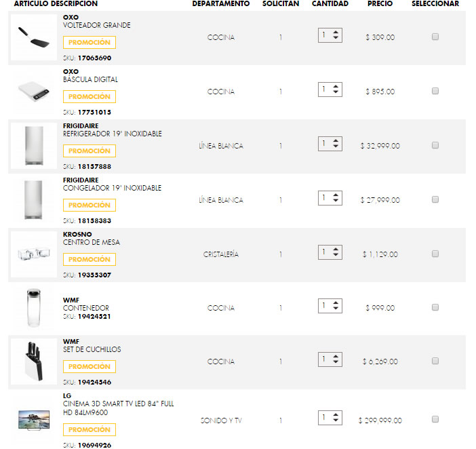Change quantity for Congelador 19' Inoxidable
The image size is (476, 449).
pyautogui.click(x=330, y=198)
